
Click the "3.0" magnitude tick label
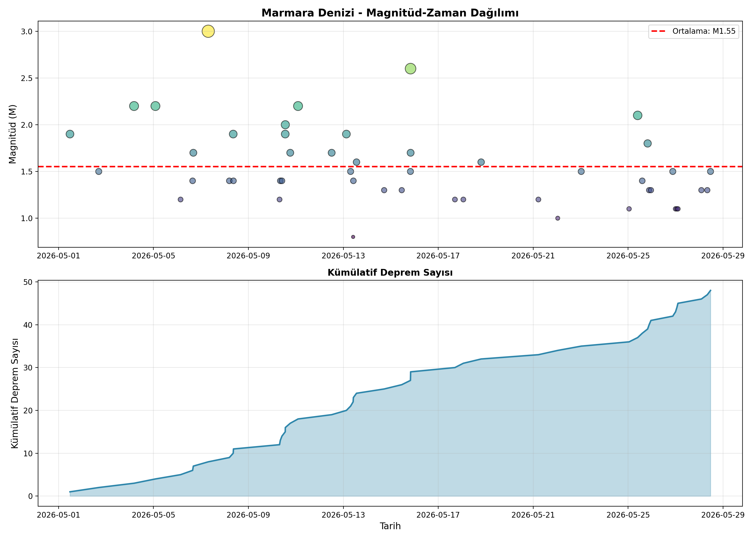[x=27, y=32]
